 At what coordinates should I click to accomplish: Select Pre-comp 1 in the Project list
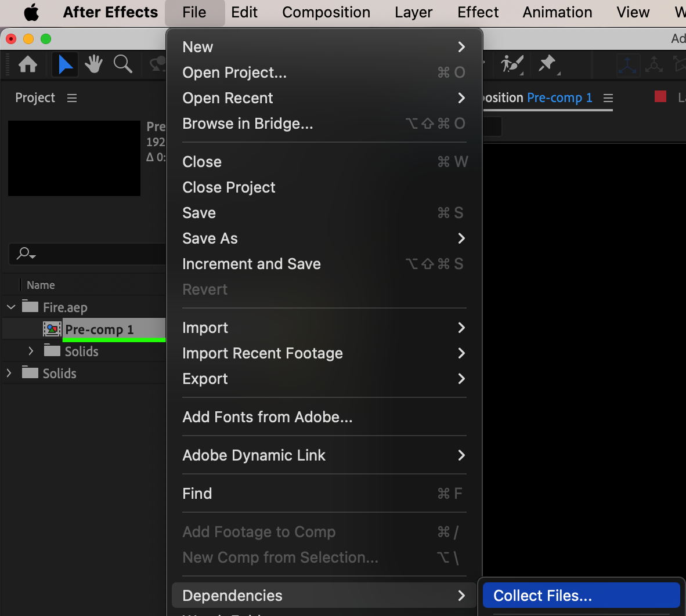click(x=99, y=329)
